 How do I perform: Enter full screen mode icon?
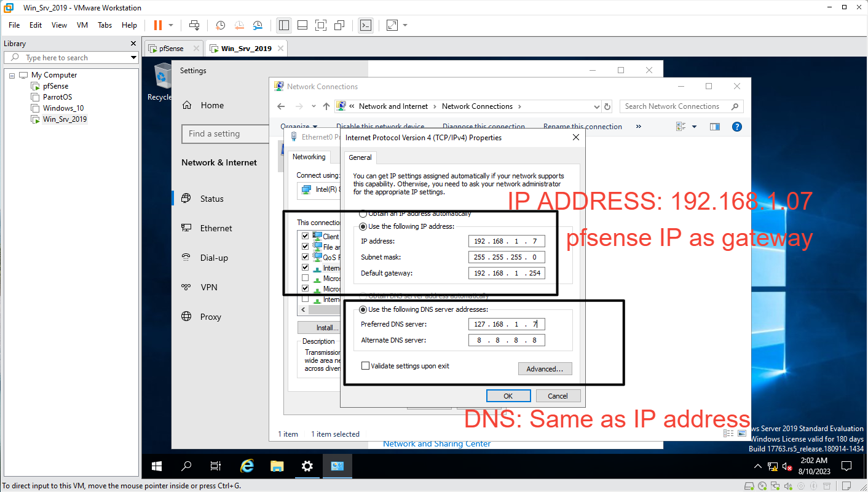320,25
